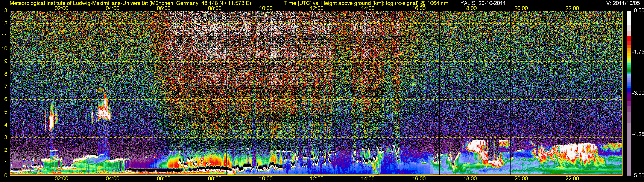Click the "Time [UTC] vs. Height above ground [km]" text
644x182 pixels.
(x=334, y=3)
